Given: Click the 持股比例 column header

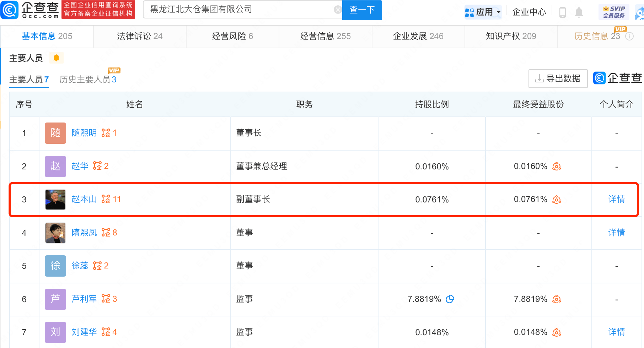Looking at the screenshot, I should (432, 104).
